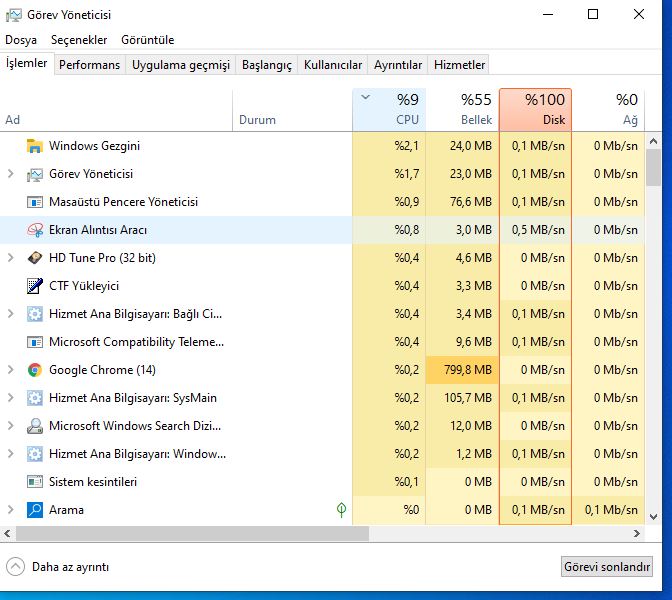Sort by the Bellek column header
672x600 pixels.
point(462,110)
